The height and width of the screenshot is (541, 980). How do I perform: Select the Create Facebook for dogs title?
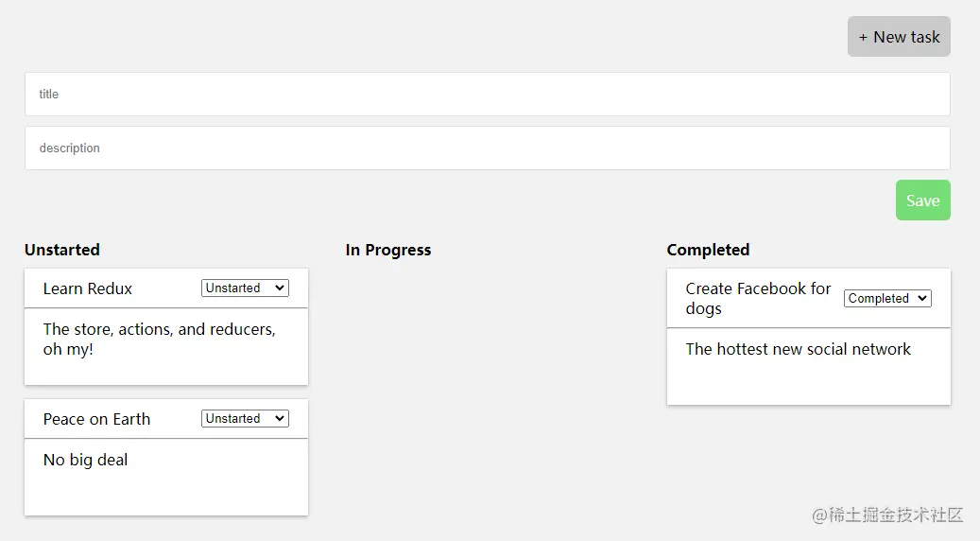758,299
